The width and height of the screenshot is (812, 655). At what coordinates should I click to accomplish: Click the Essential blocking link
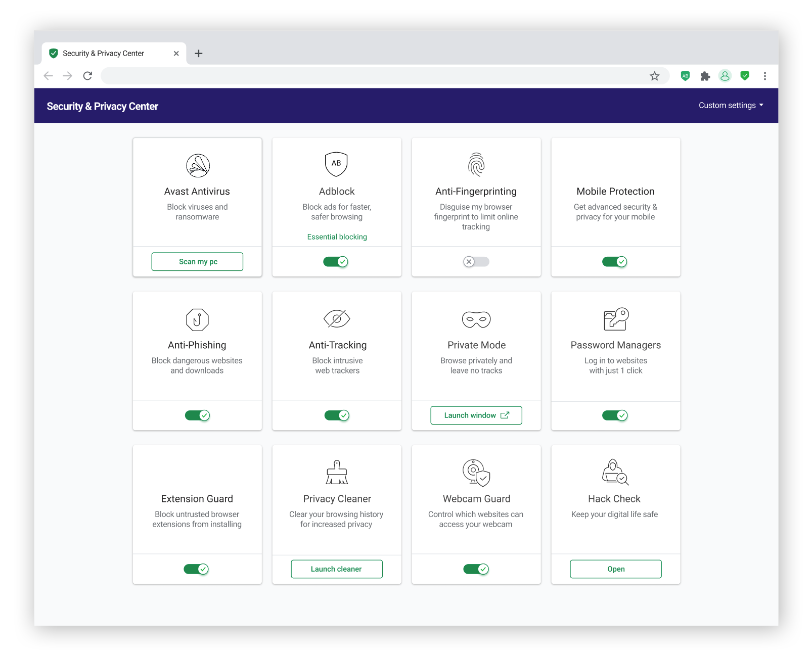point(337,237)
